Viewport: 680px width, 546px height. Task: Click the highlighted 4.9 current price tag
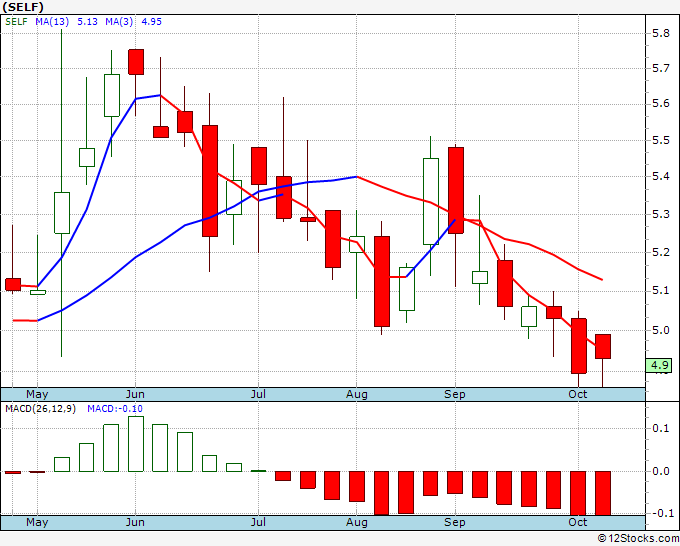(659, 365)
